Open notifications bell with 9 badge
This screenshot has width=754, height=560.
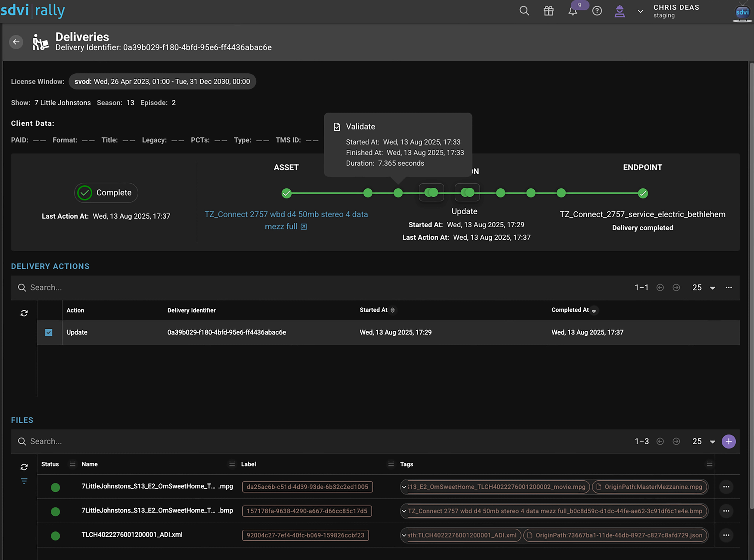(x=573, y=11)
